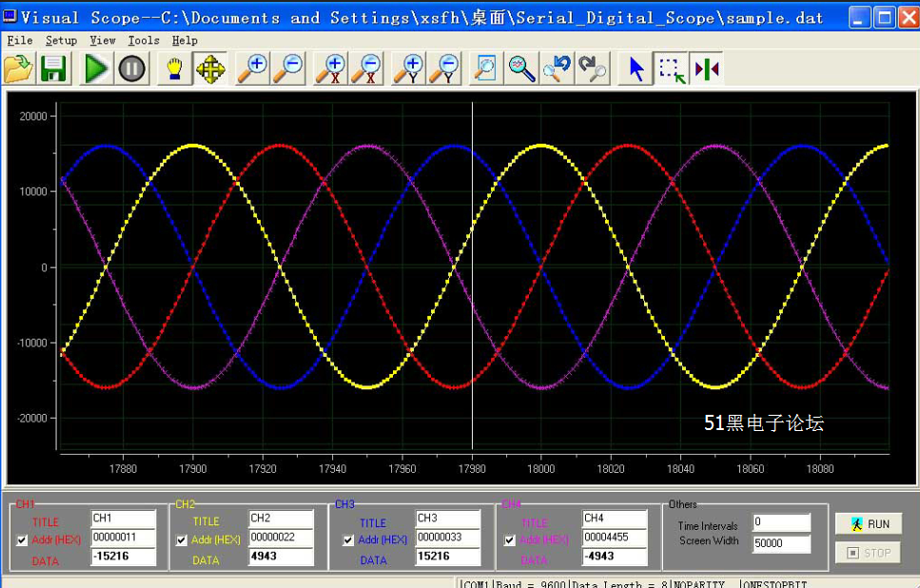Image resolution: width=920 pixels, height=588 pixels.
Task: Click the zoom in magnifier icon
Action: (x=252, y=69)
